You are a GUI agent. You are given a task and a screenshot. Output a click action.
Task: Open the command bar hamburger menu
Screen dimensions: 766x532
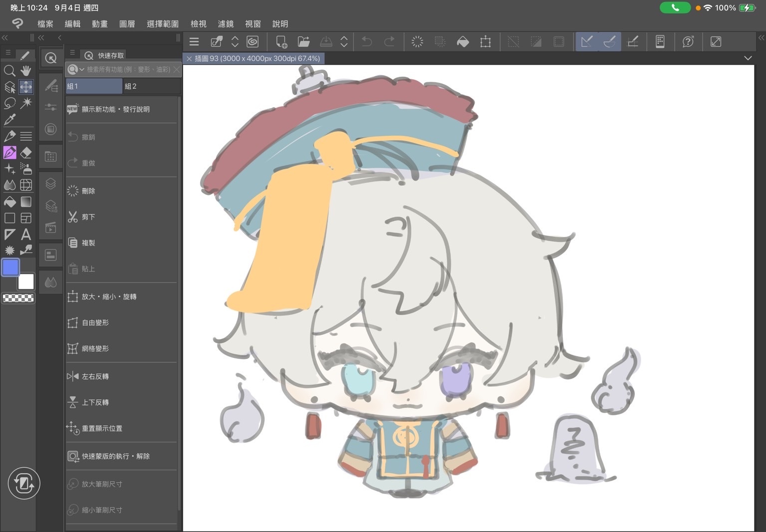pyautogui.click(x=194, y=42)
